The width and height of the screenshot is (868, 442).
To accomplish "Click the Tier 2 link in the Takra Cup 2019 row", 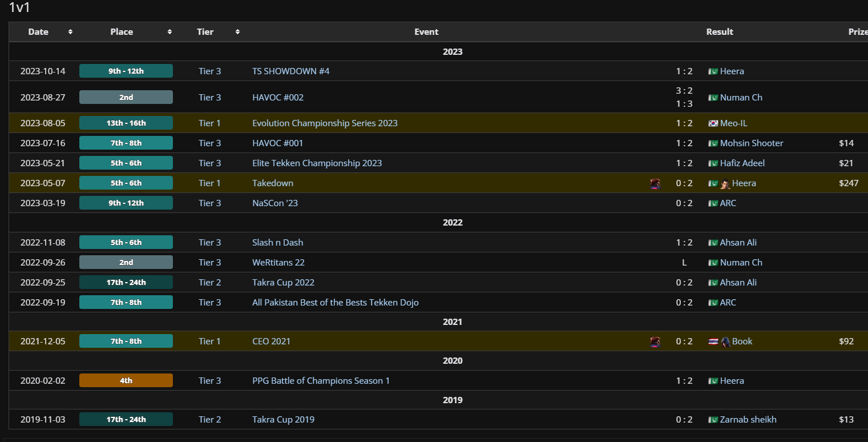I will (x=209, y=420).
